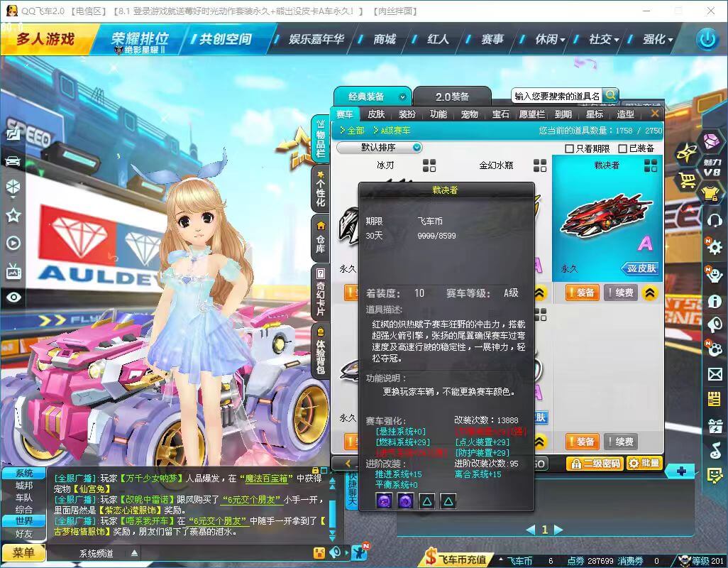Go to previous page with left arrow
This screenshot has width=728, height=568.
click(531, 530)
